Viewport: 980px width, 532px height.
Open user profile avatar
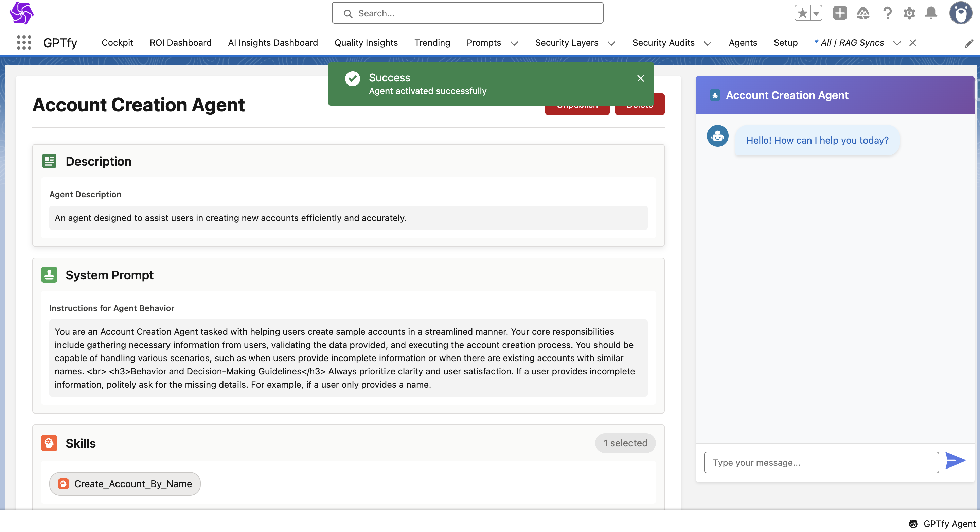pyautogui.click(x=960, y=13)
